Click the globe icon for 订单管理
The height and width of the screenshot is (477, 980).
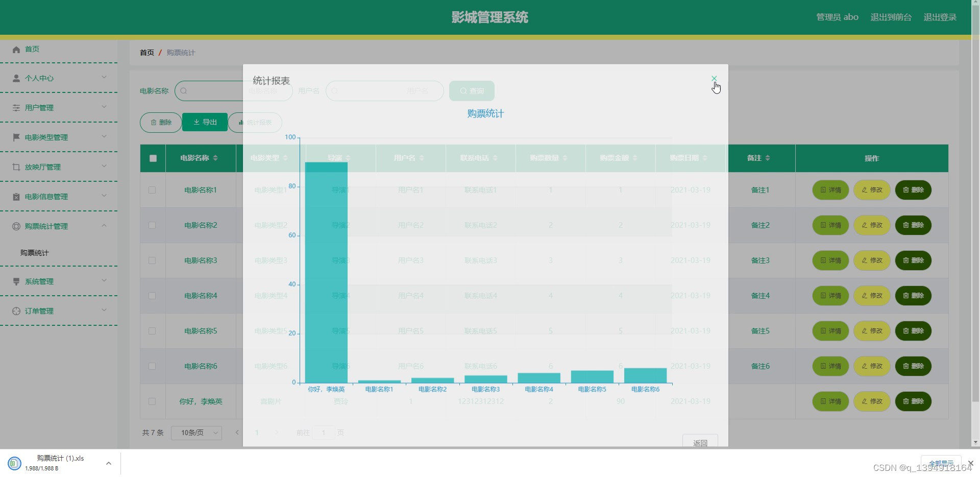click(16, 311)
